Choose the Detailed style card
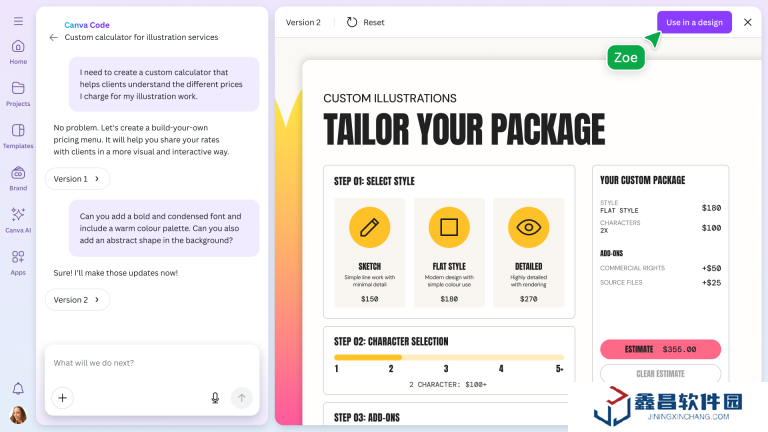 (528, 252)
